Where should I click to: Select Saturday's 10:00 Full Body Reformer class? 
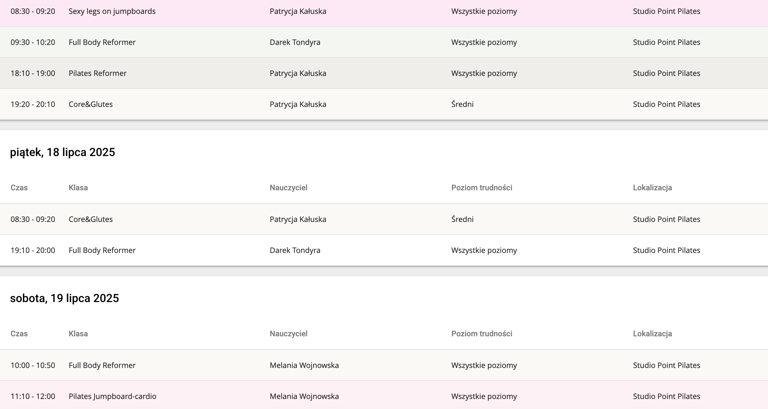[x=102, y=366]
